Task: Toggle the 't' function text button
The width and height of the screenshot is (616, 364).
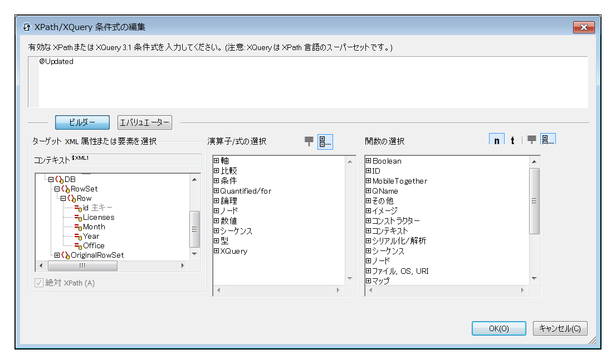Action: 512,141
